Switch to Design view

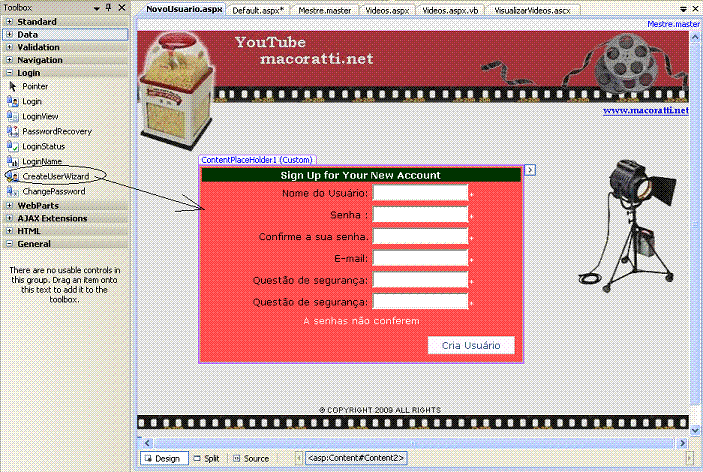163,458
